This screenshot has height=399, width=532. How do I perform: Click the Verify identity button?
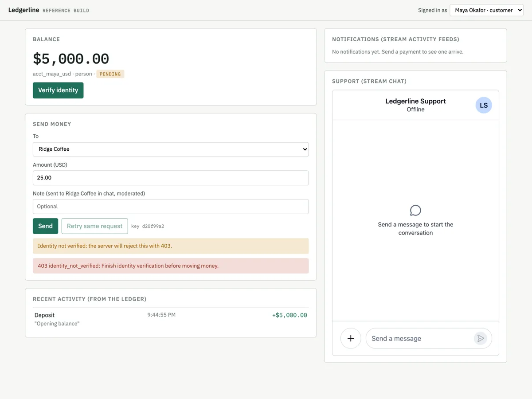(58, 90)
